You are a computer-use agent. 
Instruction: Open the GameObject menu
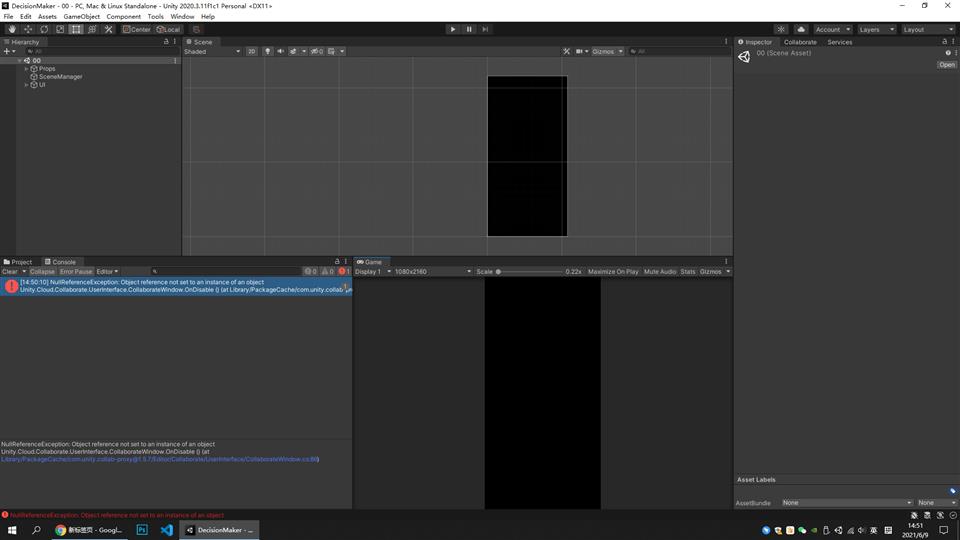pyautogui.click(x=81, y=17)
